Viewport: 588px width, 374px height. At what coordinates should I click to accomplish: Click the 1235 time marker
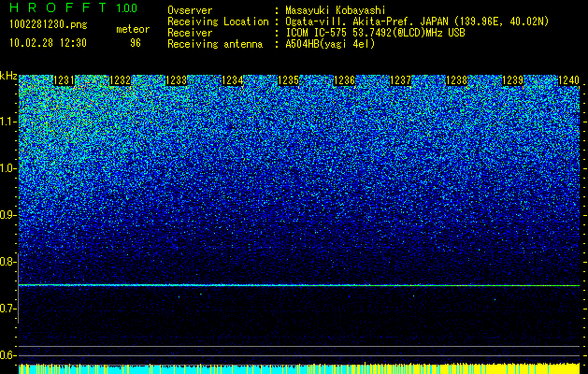[x=288, y=80]
